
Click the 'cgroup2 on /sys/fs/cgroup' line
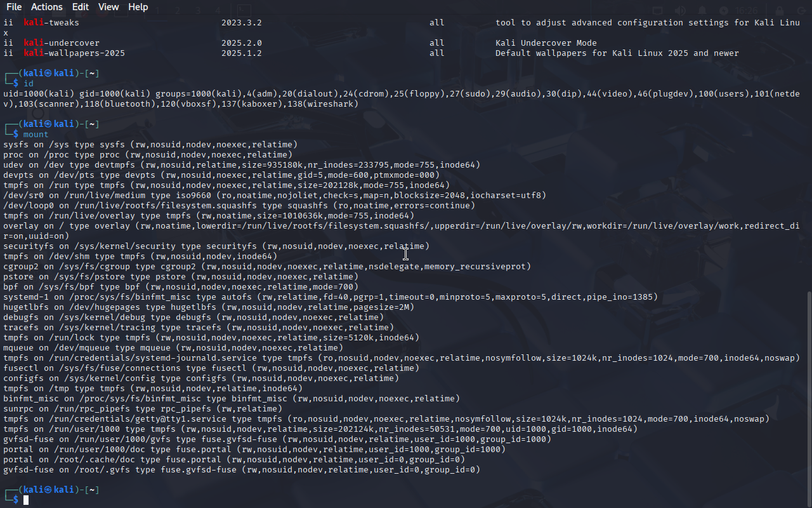267,266
